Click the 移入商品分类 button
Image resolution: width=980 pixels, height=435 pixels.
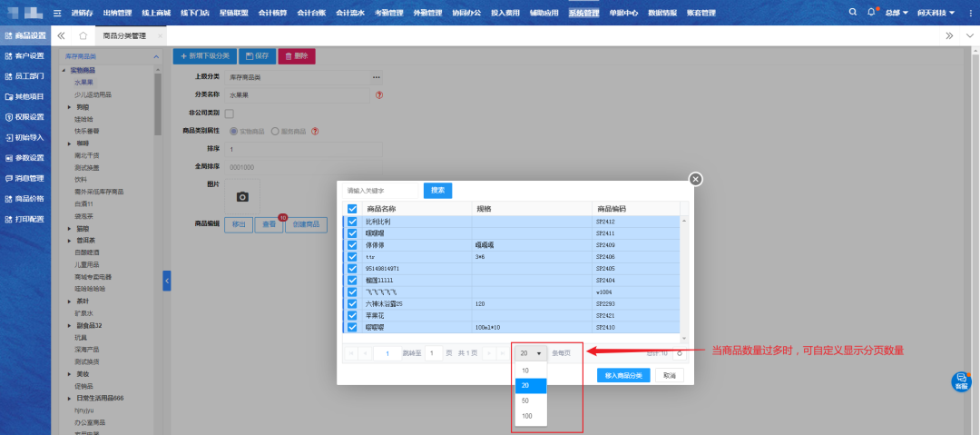623,375
